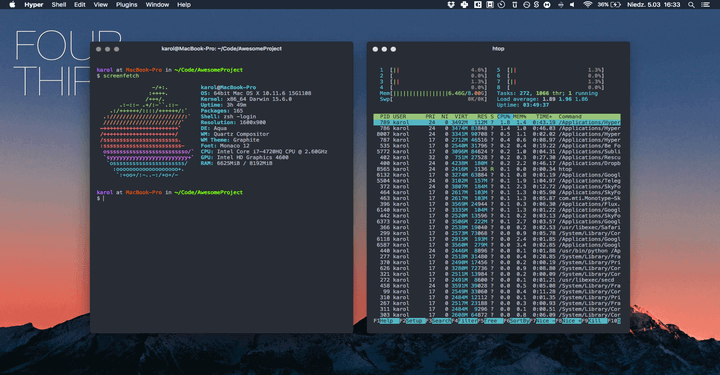Image resolution: width=720 pixels, height=375 pixels.
Task: Click the terminal title 'karol@MacBook-Pro: ~/Code/AwesomeProject'
Action: pos(221,49)
